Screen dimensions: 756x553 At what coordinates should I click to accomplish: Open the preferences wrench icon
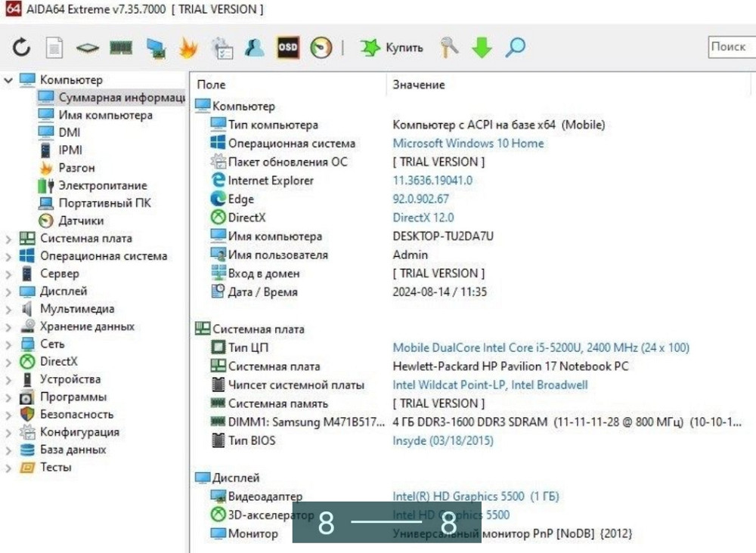pos(450,48)
